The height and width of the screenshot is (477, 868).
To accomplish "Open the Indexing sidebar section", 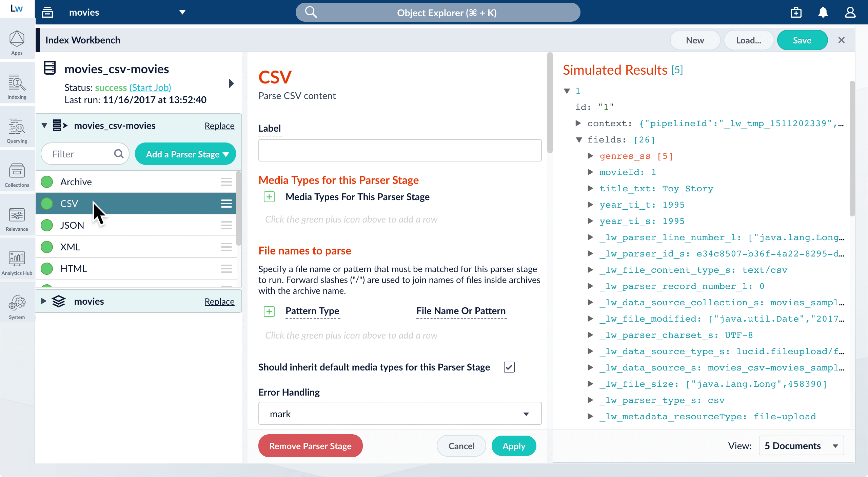I will pos(17,87).
